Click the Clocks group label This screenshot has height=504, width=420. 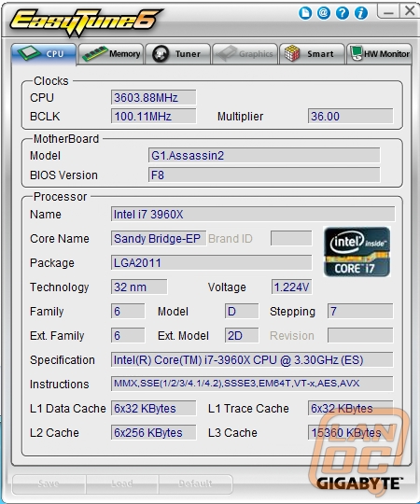coord(51,81)
